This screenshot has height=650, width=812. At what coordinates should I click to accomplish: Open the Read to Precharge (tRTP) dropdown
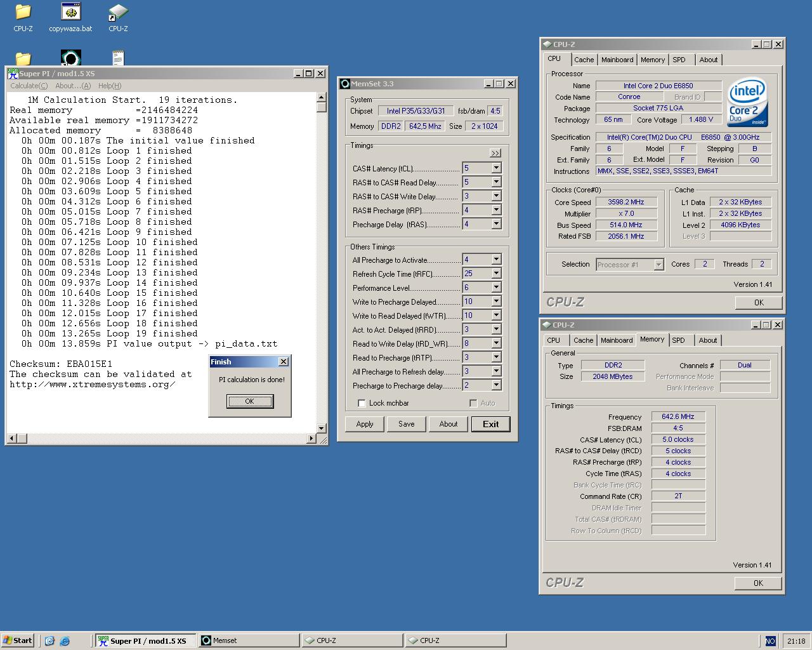coord(496,357)
